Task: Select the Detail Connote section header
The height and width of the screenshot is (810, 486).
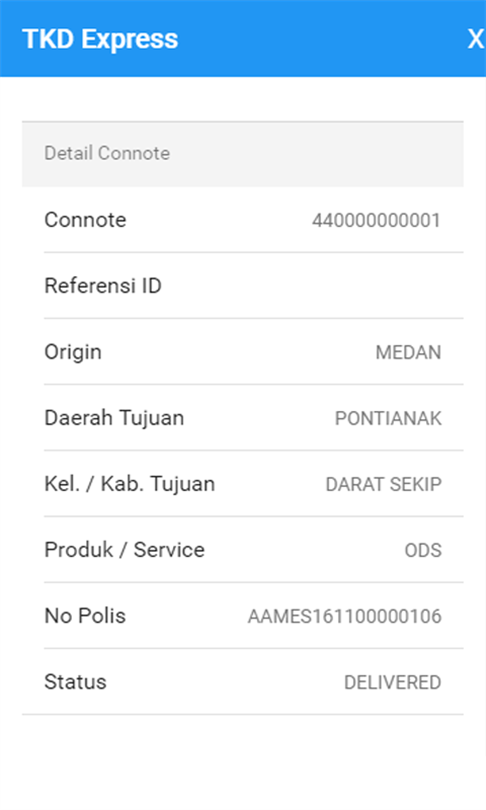Action: [242, 154]
